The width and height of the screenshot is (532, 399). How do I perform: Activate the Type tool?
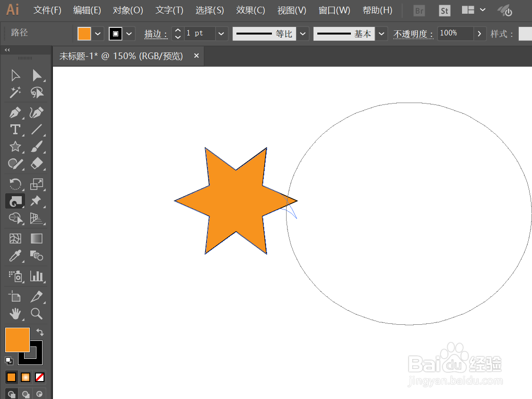(15, 130)
